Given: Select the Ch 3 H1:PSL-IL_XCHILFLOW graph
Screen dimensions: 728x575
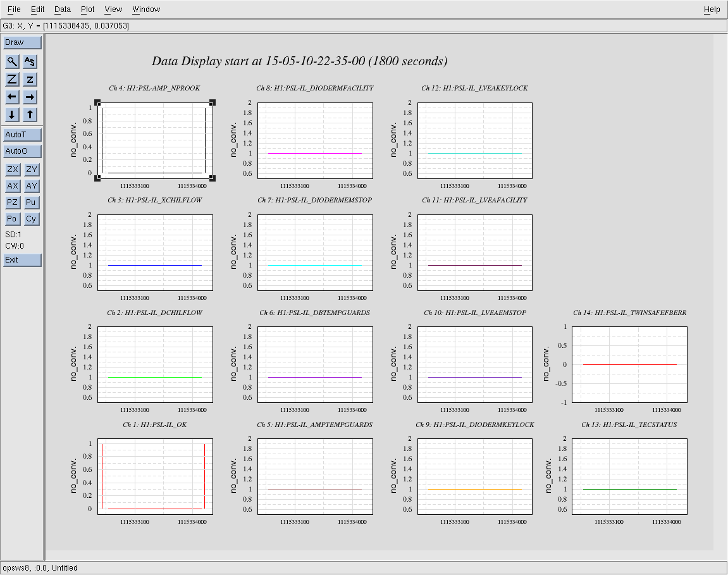Looking at the screenshot, I should click(155, 252).
